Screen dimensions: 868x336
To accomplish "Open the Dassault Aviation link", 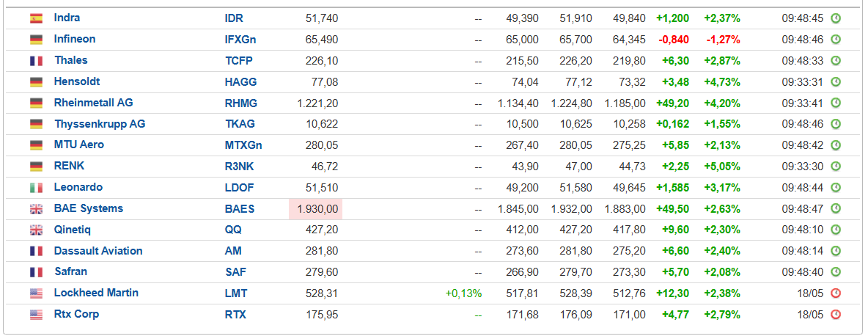I will 98,251.
